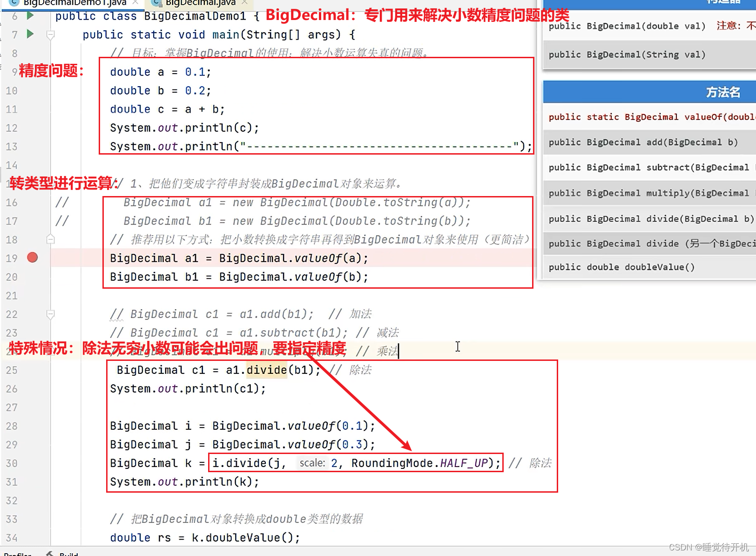
Task: Click line number 25 in the gutter
Action: 12,370
